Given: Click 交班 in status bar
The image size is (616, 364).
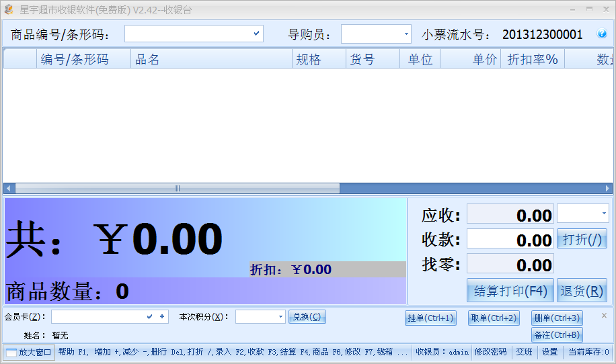Looking at the screenshot, I should coord(524,352).
